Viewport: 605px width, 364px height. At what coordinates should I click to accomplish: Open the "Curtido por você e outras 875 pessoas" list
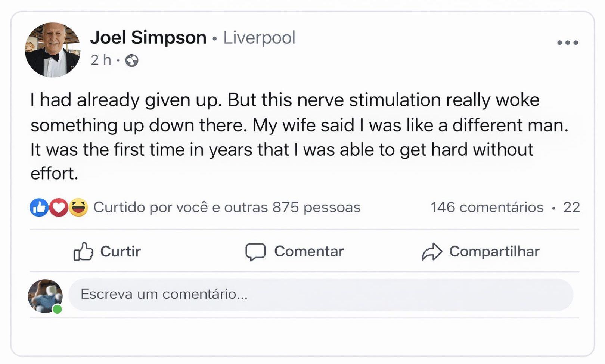(227, 208)
